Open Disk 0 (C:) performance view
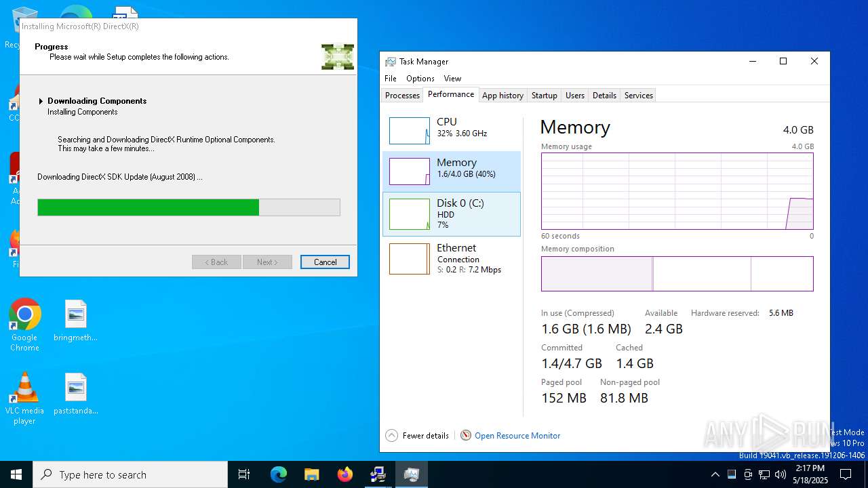The image size is (868, 488). (x=452, y=214)
